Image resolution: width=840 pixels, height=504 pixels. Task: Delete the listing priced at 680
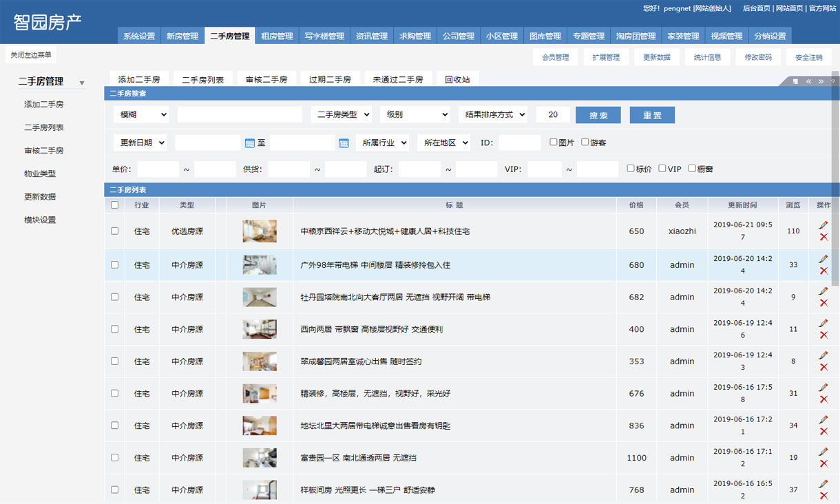823,271
